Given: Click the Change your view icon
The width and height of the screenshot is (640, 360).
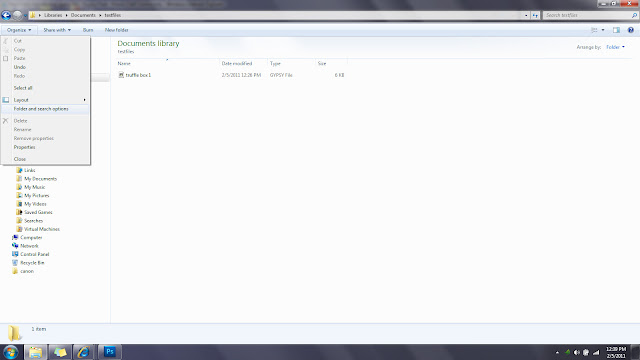Looking at the screenshot, I should point(594,30).
